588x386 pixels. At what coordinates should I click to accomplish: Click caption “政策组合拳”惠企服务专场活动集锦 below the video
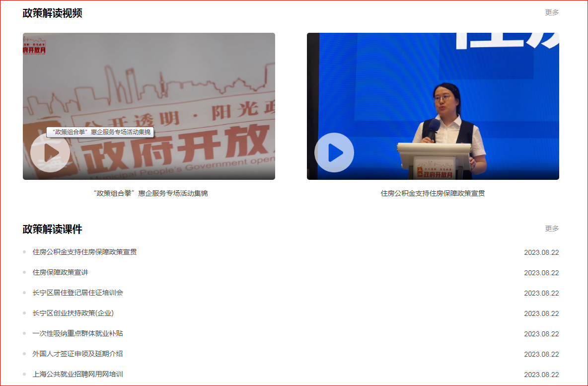(150, 194)
